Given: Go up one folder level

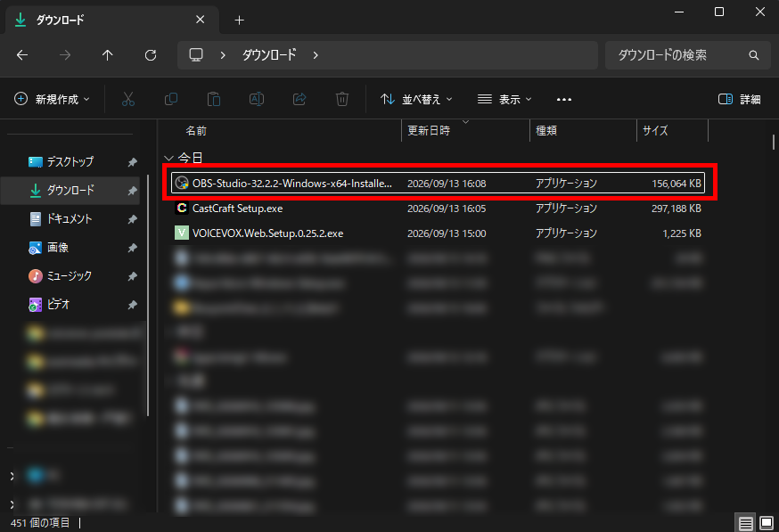Looking at the screenshot, I should pos(108,55).
